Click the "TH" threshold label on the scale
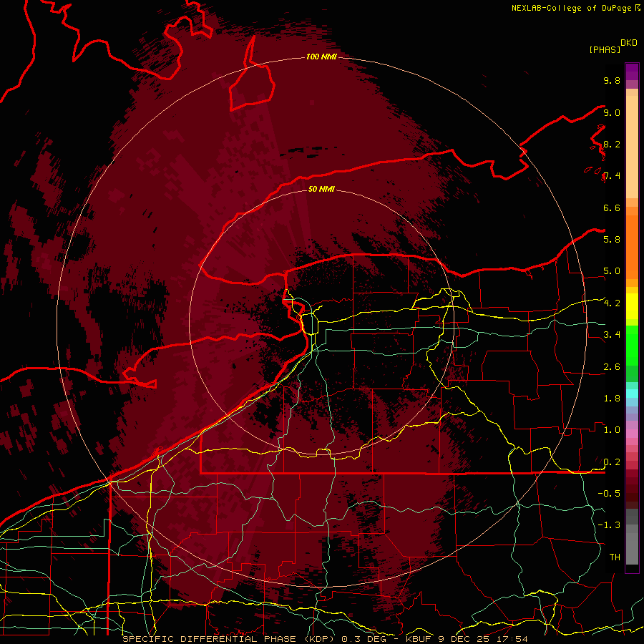The image size is (644, 644). click(615, 557)
